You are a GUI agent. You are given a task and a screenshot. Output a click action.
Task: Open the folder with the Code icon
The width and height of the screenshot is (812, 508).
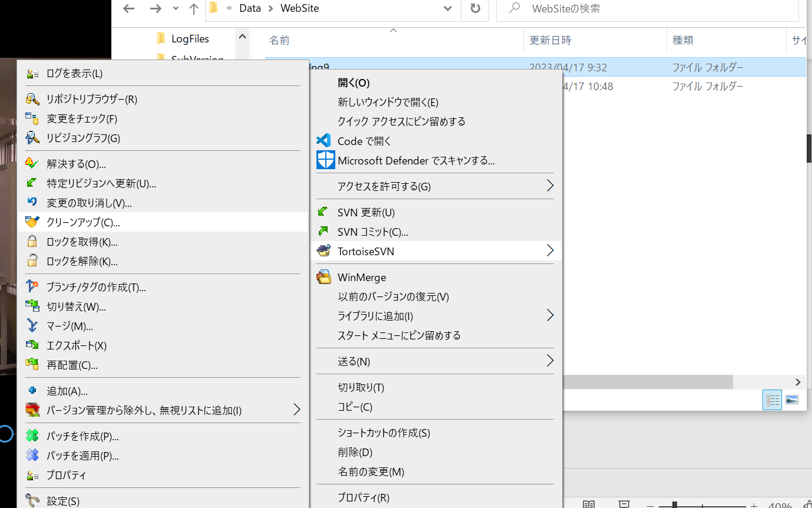[x=324, y=140]
